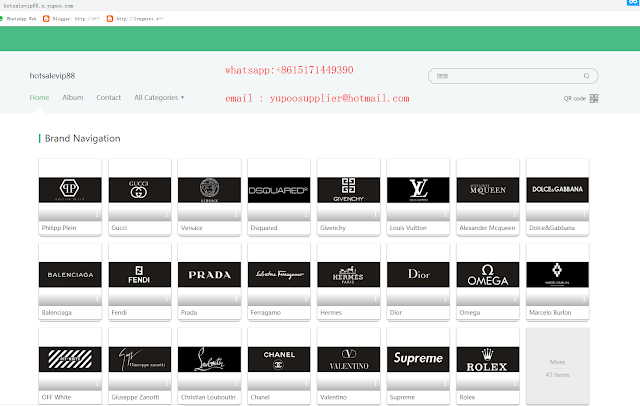
Task: Click the Ferragamo album title
Action: [266, 313]
